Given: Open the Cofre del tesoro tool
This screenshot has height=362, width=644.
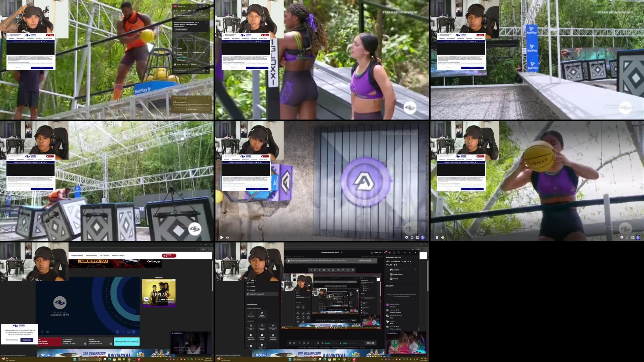Looking at the screenshot, I should [x=262, y=337].
